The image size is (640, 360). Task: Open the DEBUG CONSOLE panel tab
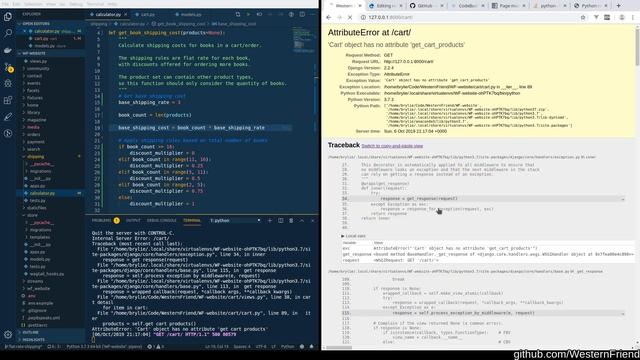tap(162, 220)
